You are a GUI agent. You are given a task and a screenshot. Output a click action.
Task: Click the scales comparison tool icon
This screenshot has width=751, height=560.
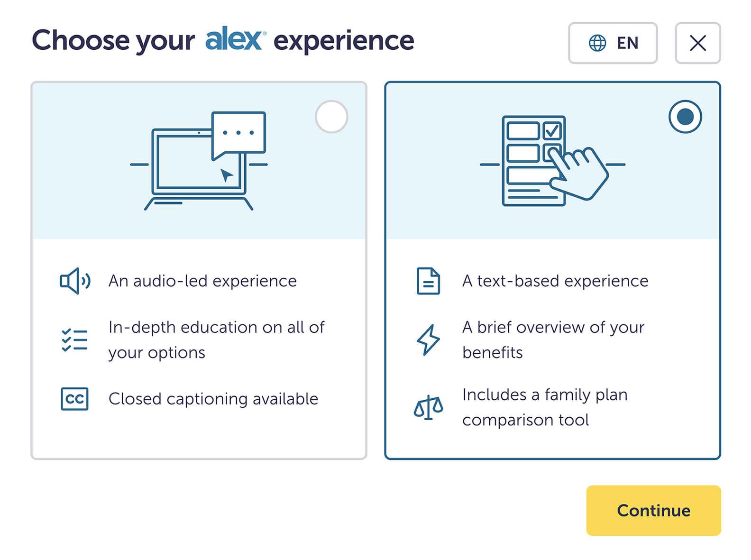(429, 407)
